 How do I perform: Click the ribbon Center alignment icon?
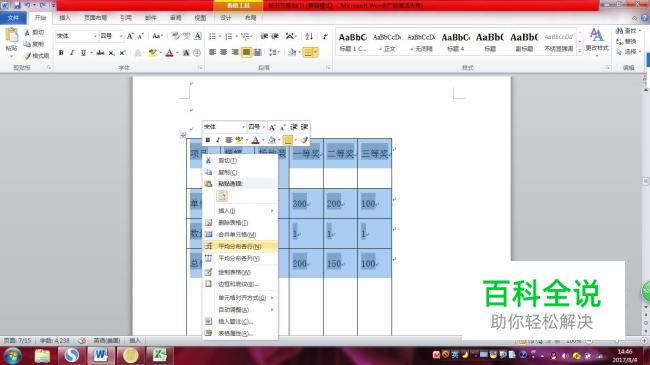[224, 52]
